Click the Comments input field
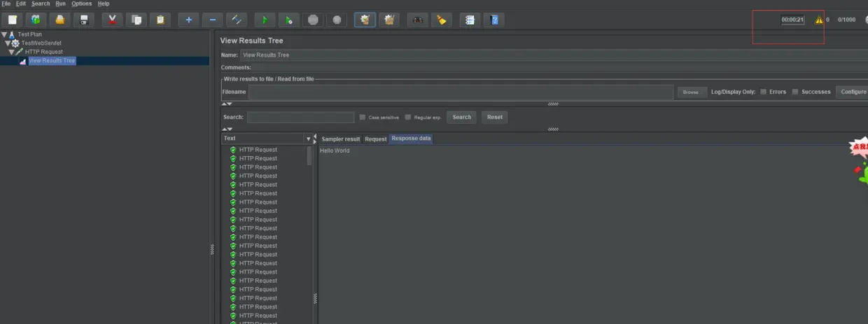 tap(559, 67)
